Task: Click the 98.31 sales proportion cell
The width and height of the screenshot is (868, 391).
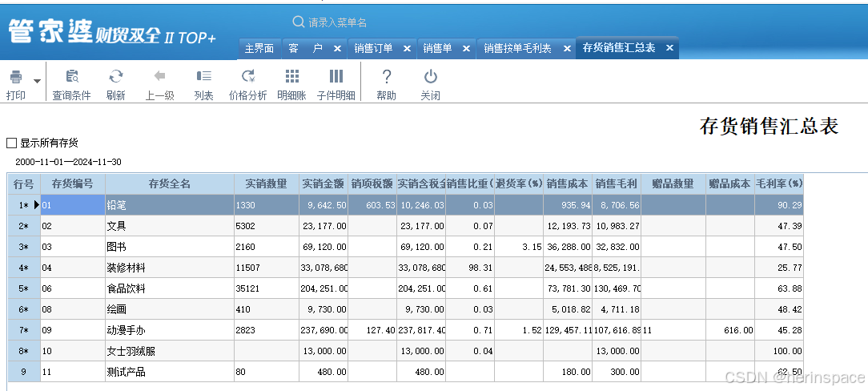Action: pos(470,268)
